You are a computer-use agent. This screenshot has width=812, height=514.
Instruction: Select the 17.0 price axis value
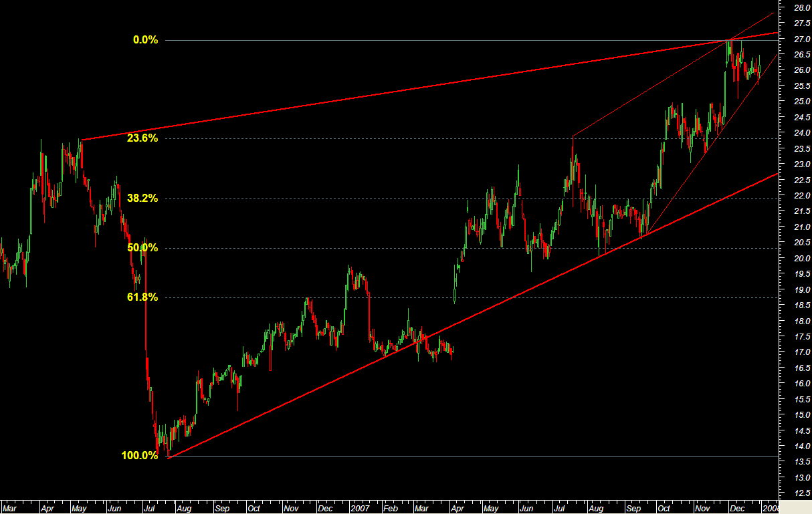pos(802,353)
